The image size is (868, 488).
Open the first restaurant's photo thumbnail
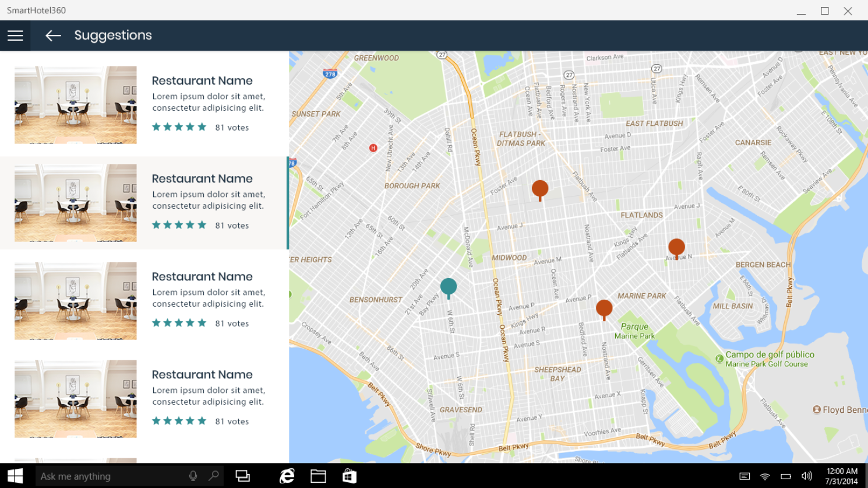[x=76, y=105]
